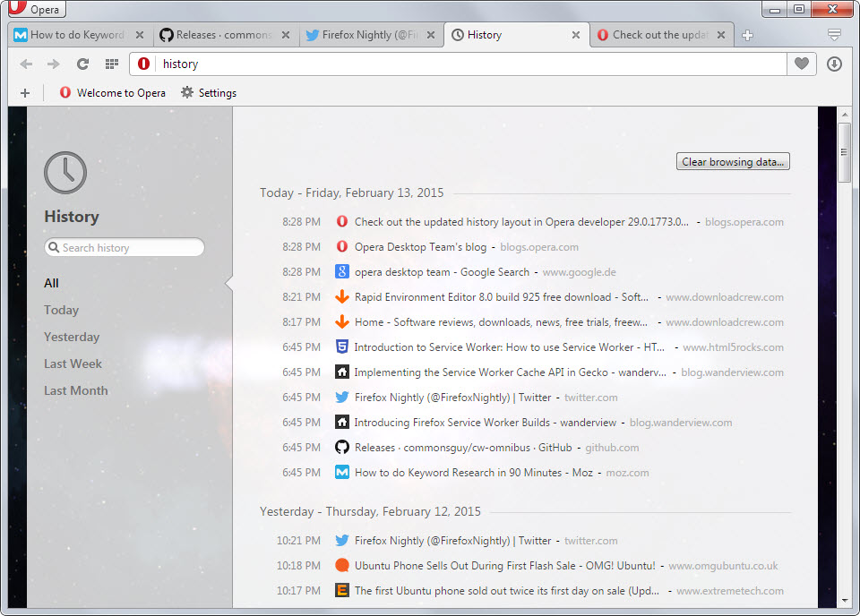
Task: Click house favicon beside Implementing the Service Worker
Action: [341, 372]
